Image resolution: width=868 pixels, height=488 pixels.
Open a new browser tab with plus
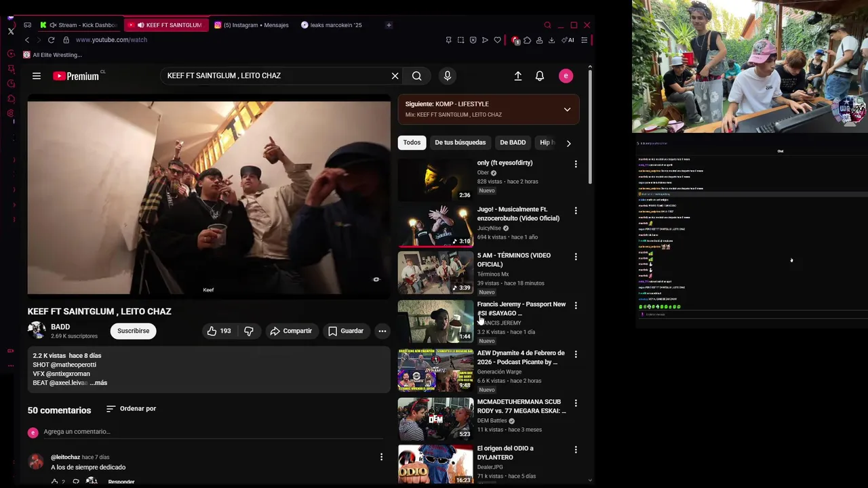389,25
